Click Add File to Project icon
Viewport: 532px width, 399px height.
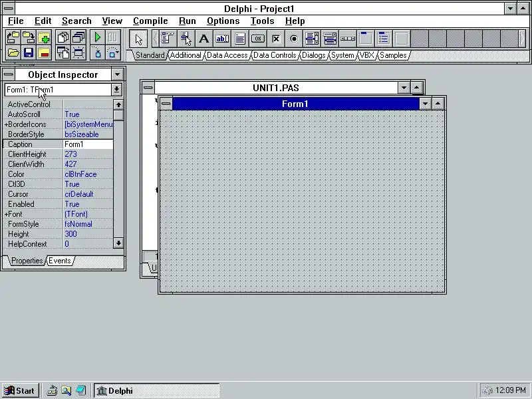pos(44,37)
